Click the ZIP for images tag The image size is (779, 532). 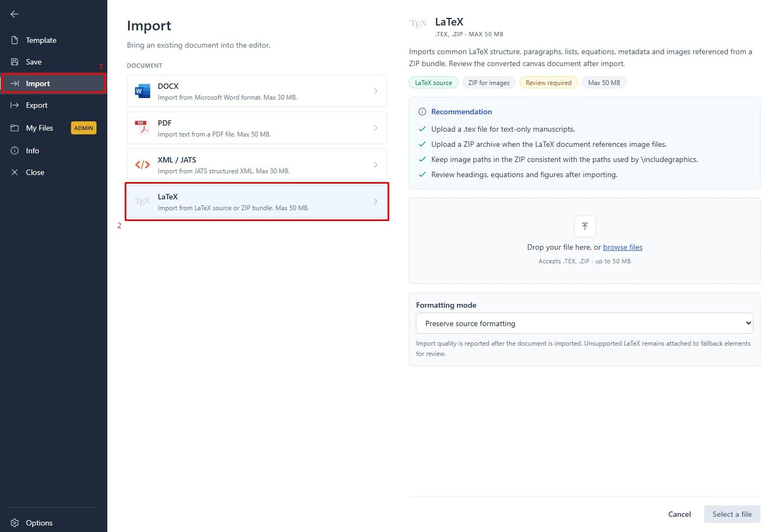point(489,82)
